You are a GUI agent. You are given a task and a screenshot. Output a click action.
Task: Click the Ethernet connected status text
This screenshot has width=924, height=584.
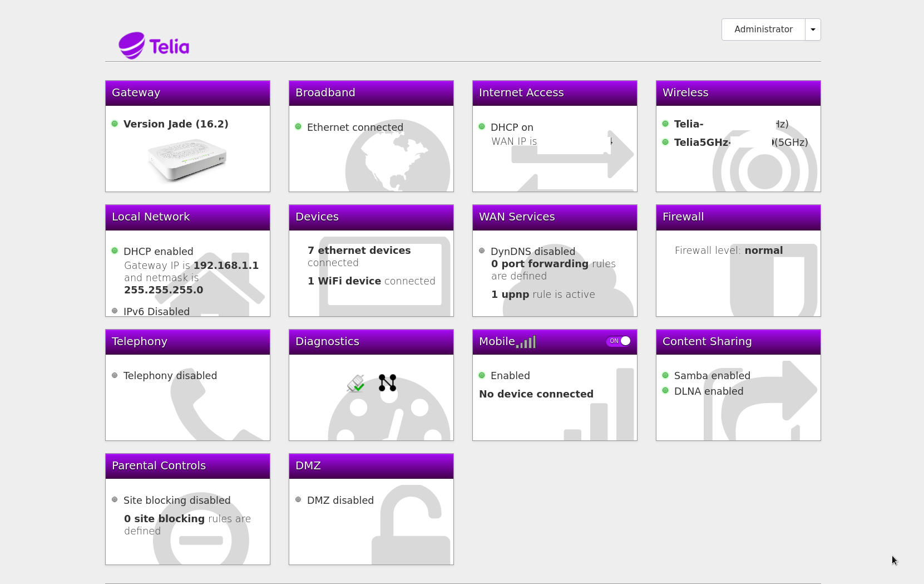pyautogui.click(x=355, y=127)
